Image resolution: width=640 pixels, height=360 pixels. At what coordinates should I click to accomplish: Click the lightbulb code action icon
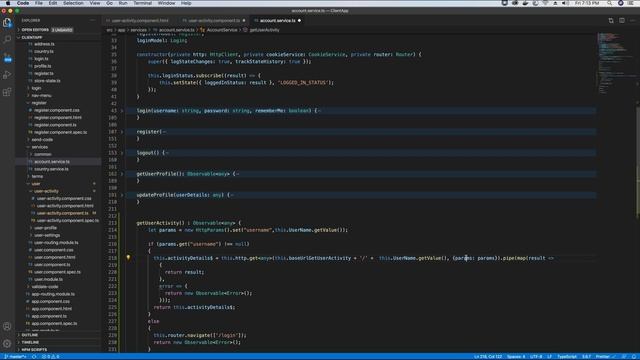(128, 258)
